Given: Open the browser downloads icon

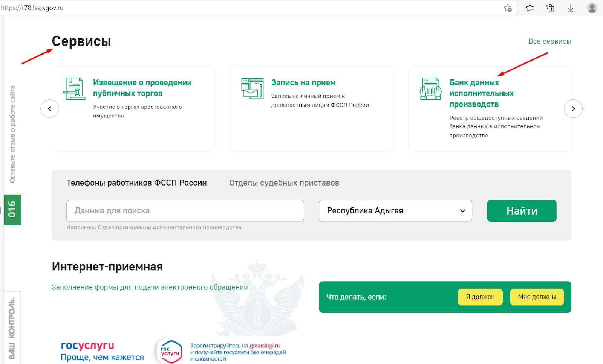Looking at the screenshot, I should click(x=571, y=8).
